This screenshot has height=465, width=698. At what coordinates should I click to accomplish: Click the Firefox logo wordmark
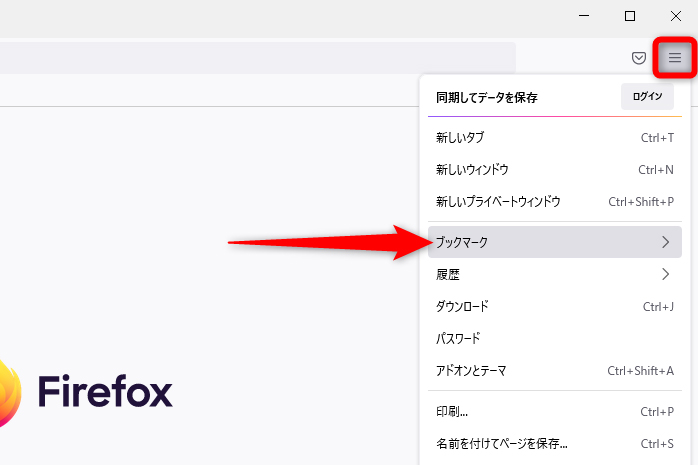click(105, 392)
